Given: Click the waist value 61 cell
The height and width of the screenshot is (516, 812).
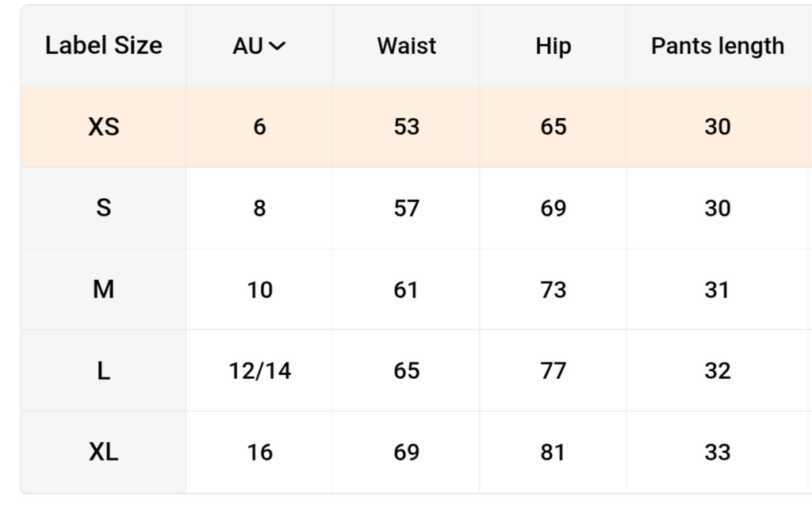Looking at the screenshot, I should click(407, 289).
